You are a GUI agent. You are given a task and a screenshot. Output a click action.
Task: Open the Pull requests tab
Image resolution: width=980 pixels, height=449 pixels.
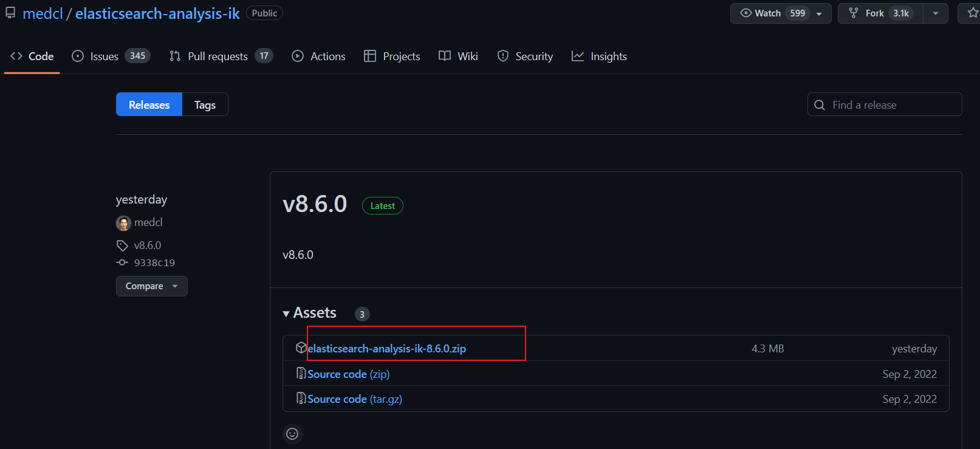(x=221, y=57)
